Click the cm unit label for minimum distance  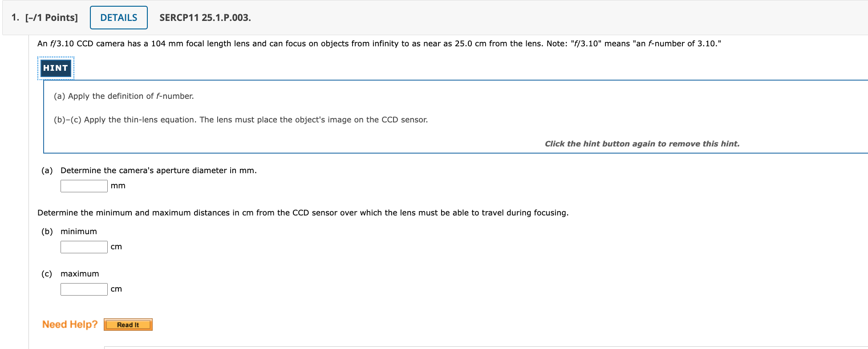[116, 247]
